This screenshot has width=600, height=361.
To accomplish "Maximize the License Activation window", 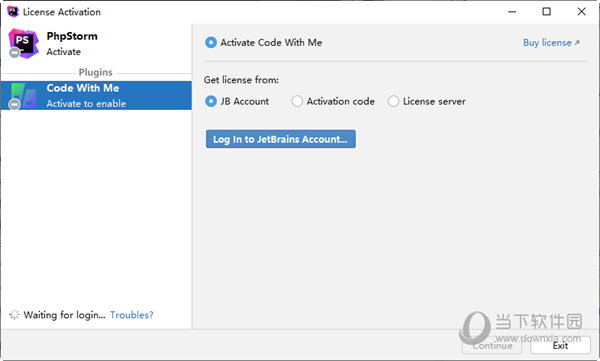I will [x=546, y=11].
